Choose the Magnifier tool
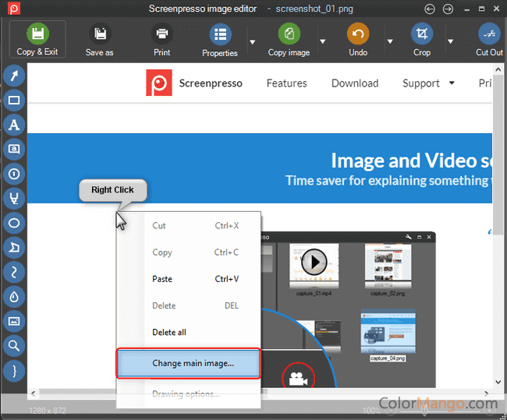507x420 pixels. point(14,345)
